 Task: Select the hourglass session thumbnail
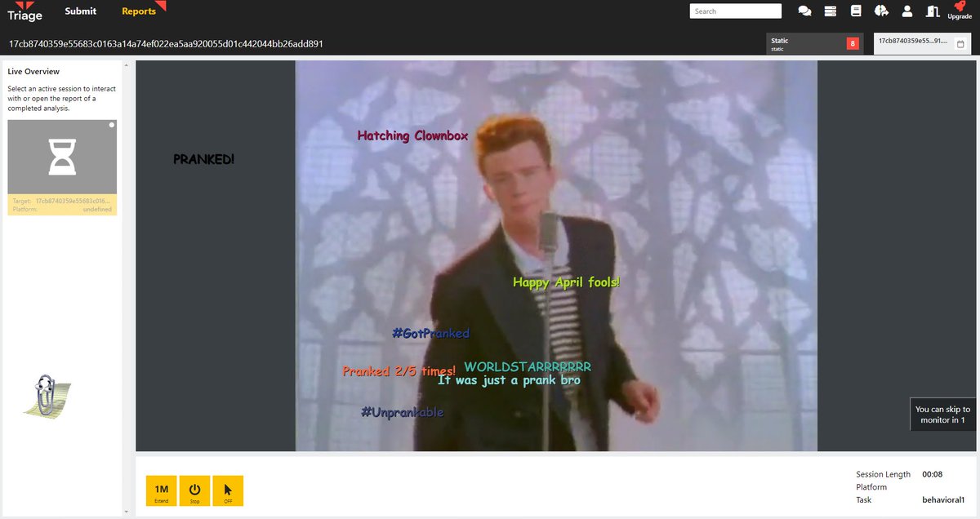[62, 157]
